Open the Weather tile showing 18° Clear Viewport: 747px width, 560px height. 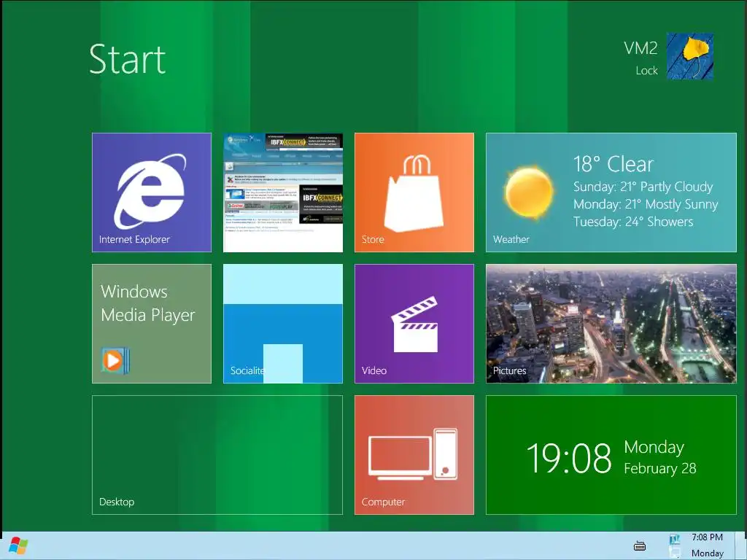point(611,192)
